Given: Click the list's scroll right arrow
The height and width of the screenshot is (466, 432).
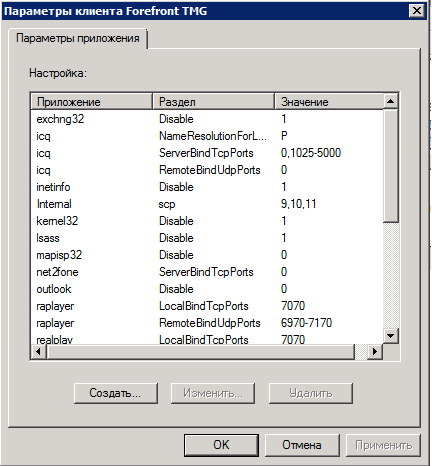Looking at the screenshot, I should click(375, 351).
